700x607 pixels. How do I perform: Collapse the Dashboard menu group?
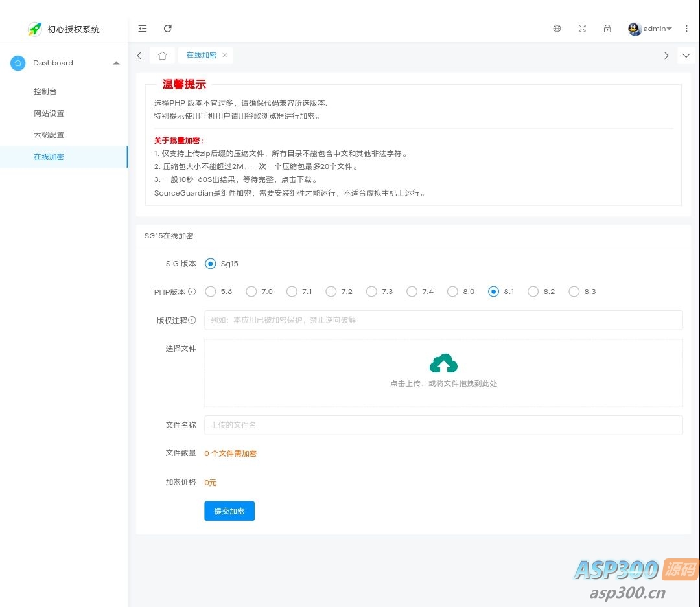coord(116,63)
